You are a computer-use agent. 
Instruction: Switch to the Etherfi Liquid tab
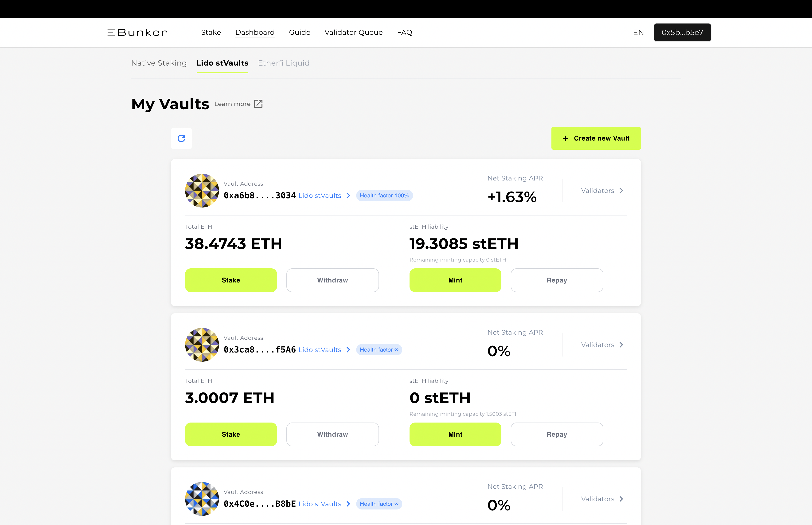[x=284, y=63]
